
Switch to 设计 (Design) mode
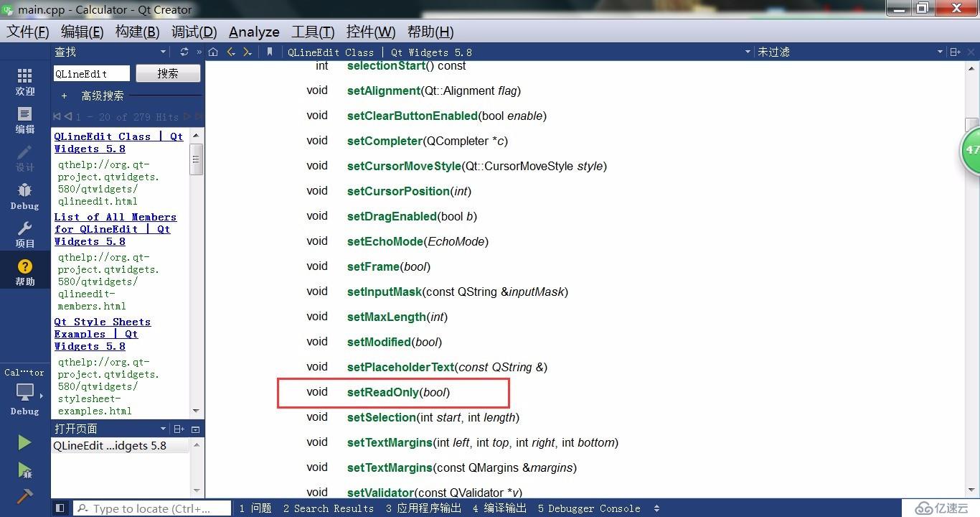click(24, 158)
